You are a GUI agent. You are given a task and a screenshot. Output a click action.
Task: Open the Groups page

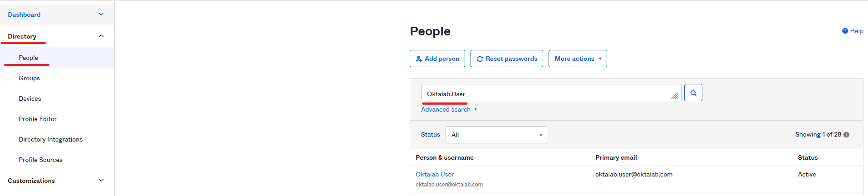click(29, 78)
